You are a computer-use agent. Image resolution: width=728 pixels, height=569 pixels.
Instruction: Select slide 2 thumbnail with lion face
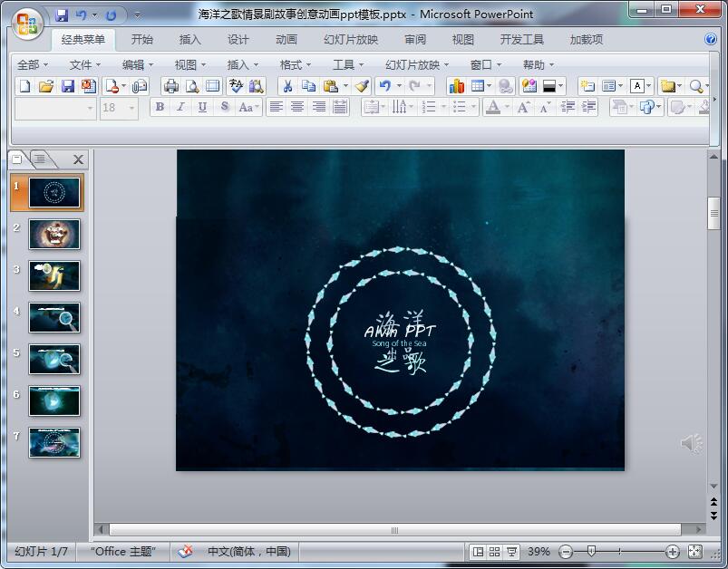click(54, 235)
